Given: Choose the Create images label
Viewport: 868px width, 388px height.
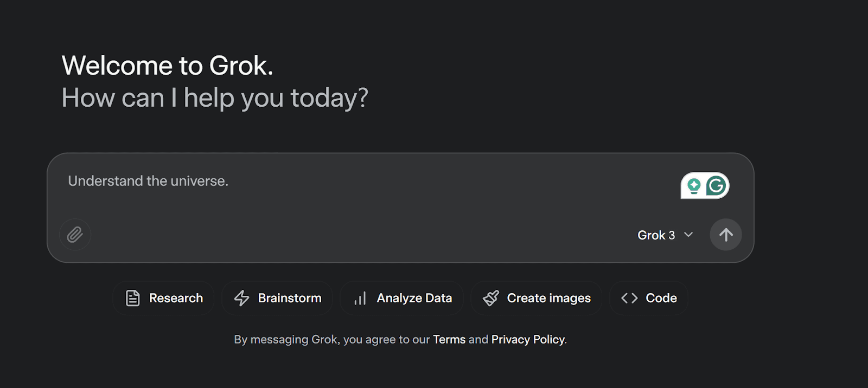Looking at the screenshot, I should (549, 298).
